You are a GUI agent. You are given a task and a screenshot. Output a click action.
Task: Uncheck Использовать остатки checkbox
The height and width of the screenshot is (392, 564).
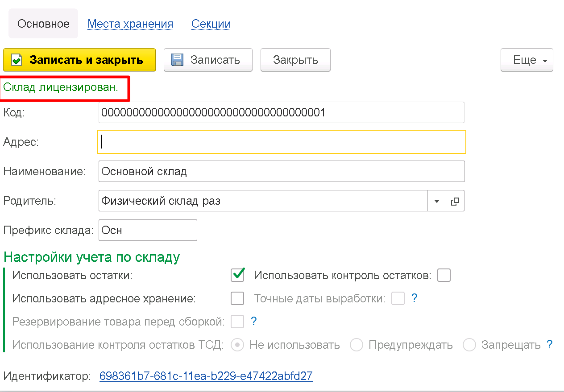pos(237,275)
